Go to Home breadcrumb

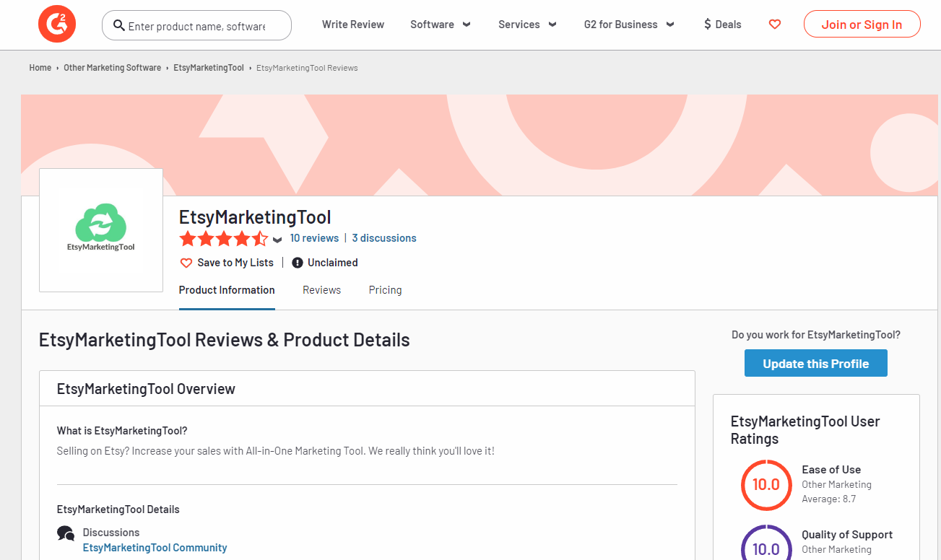pos(40,68)
